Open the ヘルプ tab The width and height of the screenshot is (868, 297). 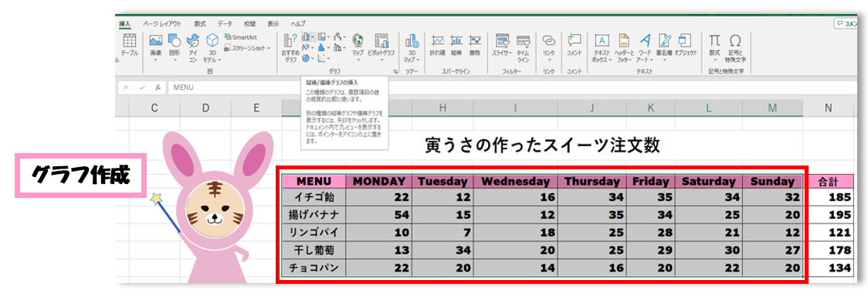pyautogui.click(x=298, y=23)
